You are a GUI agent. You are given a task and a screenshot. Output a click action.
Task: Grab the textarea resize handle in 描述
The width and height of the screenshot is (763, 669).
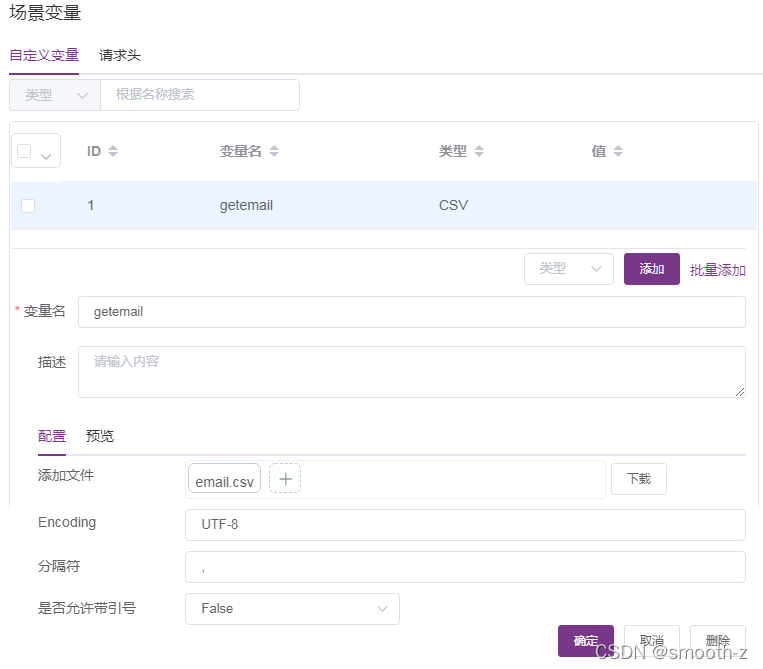pyautogui.click(x=740, y=392)
